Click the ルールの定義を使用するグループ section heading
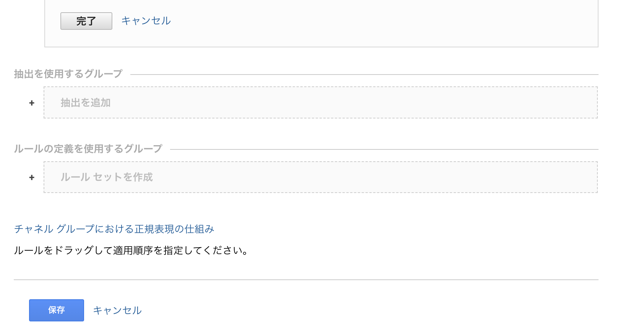The height and width of the screenshot is (326, 644). pos(88,149)
